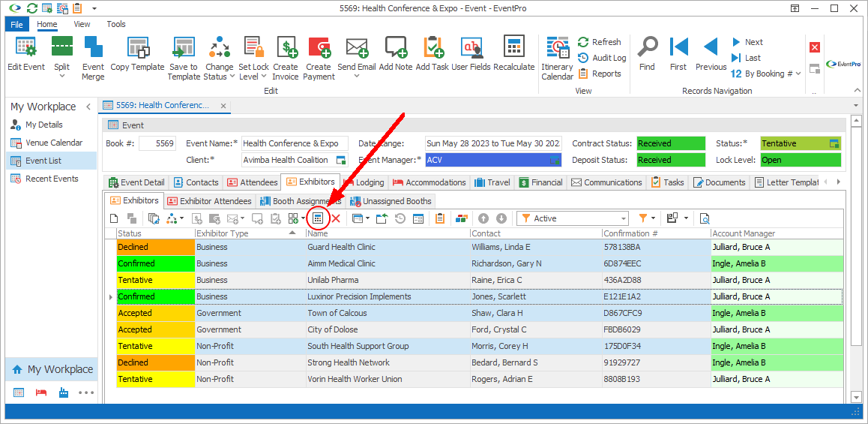Switch to the View ribbon tab
The width and height of the screenshot is (868, 424).
82,24
